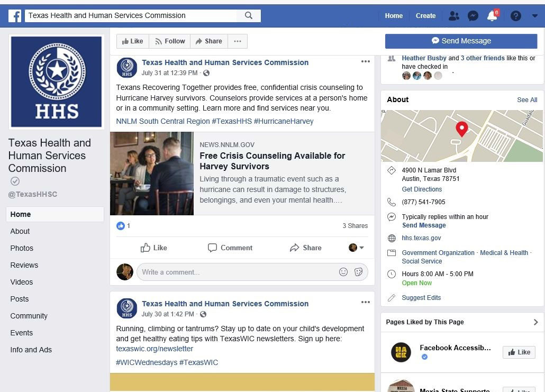
Task: Open options menu for July 31 post
Action: pyautogui.click(x=365, y=61)
